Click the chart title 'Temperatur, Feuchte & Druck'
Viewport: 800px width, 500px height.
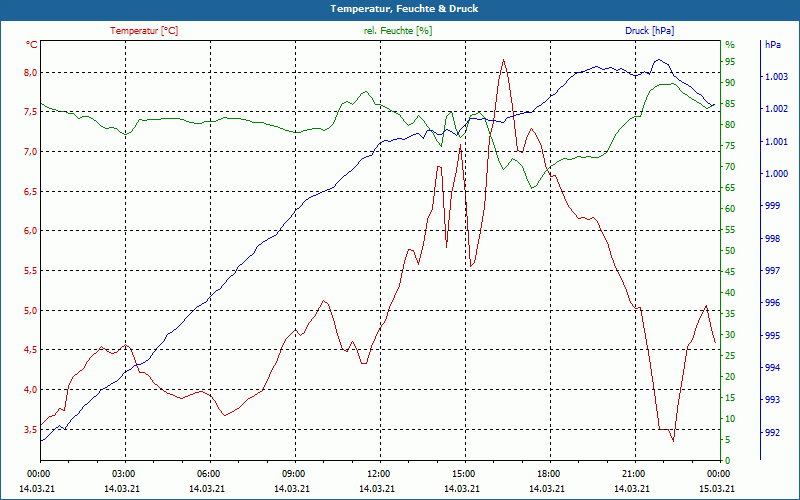404,9
